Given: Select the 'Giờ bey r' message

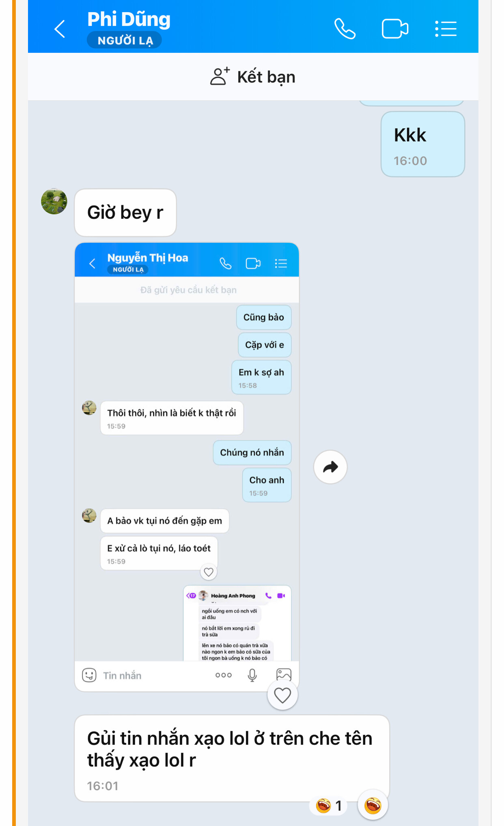Looking at the screenshot, I should (125, 212).
